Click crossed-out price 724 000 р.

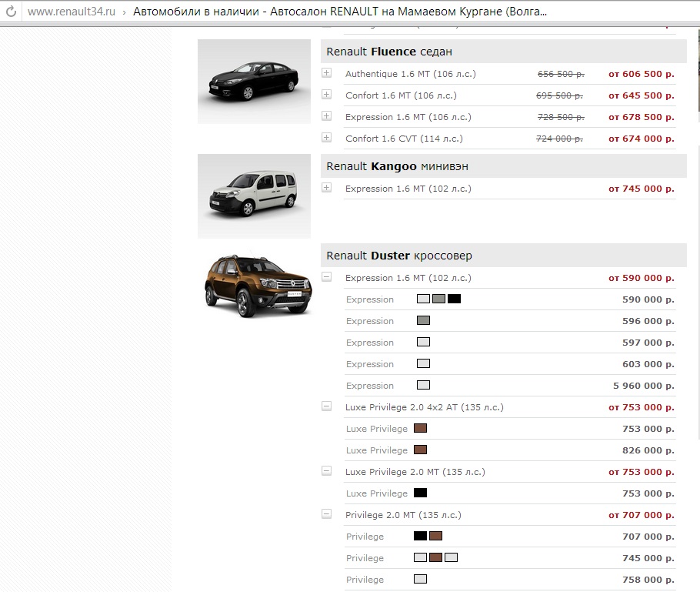pos(559,139)
